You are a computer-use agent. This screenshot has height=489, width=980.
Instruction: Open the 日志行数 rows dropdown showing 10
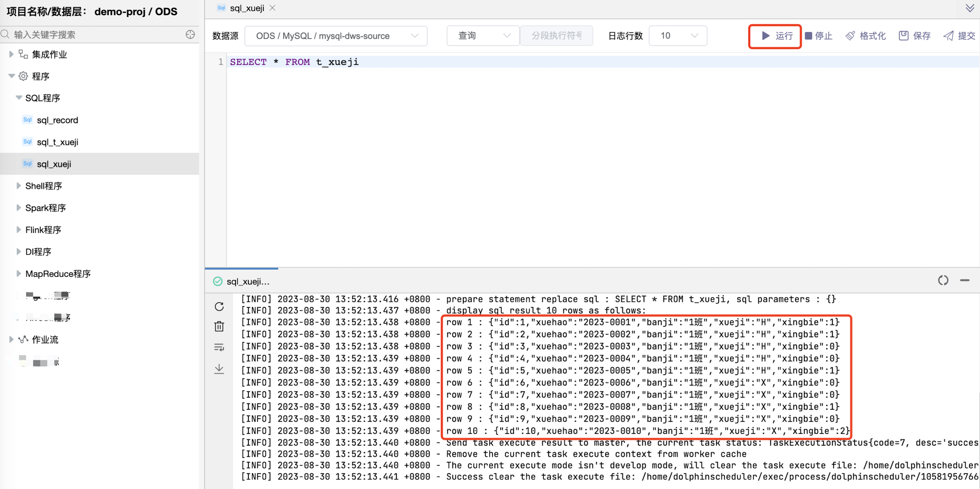point(678,35)
